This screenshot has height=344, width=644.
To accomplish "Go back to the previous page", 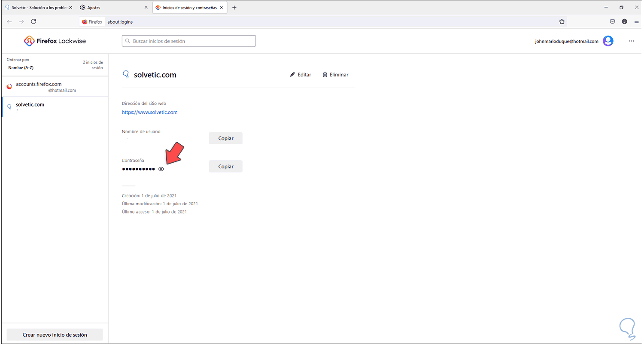I will coord(9,21).
